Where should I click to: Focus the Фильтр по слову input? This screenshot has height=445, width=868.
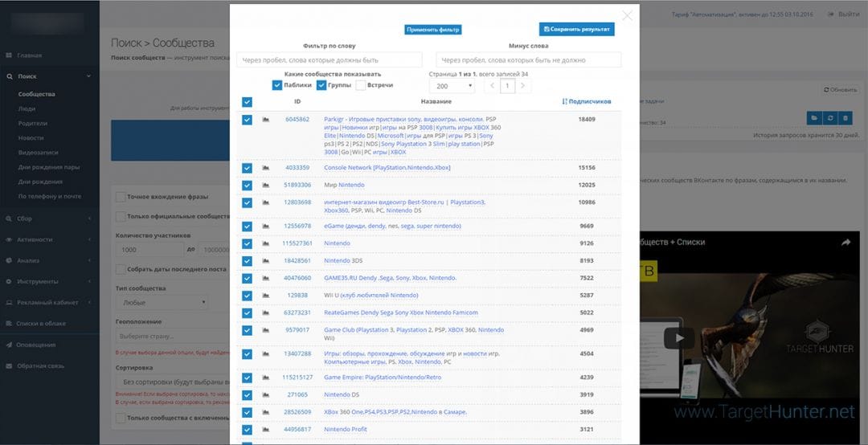point(330,59)
